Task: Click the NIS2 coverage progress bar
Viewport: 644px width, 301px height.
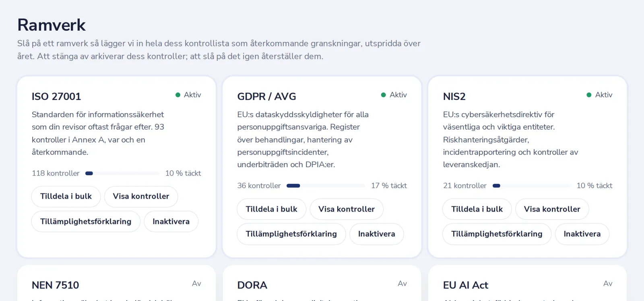Action: [531, 186]
